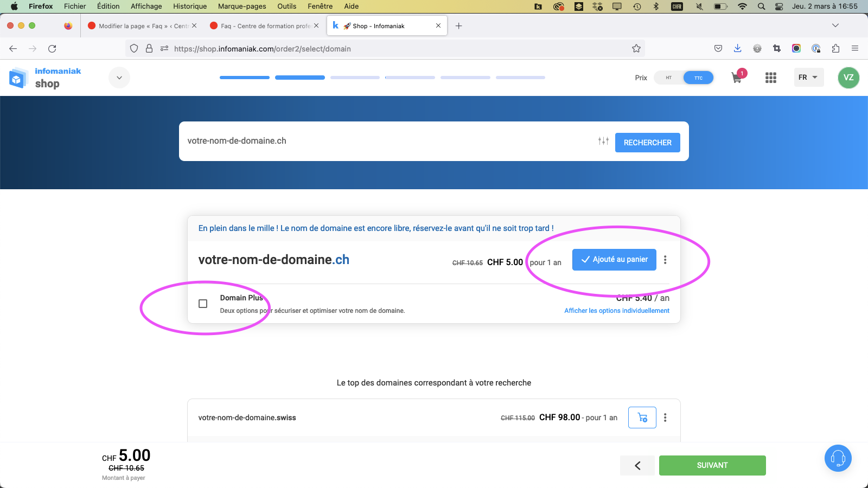
Task: Open more options for votre-nom-de-domaine.ch
Action: tap(665, 260)
